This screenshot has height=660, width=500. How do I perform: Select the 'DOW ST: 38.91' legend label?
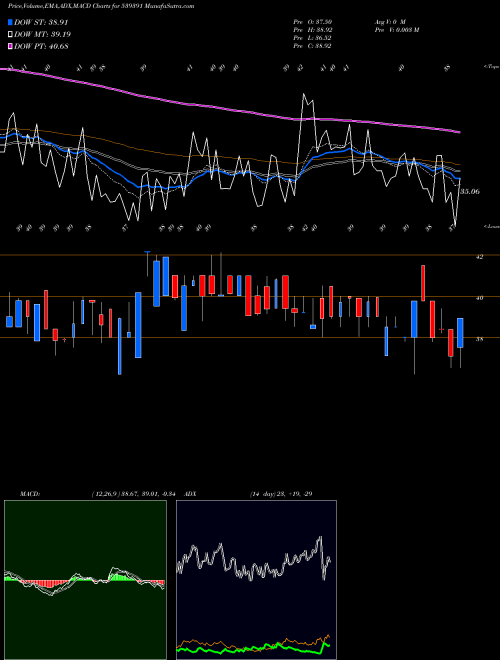pos(41,22)
